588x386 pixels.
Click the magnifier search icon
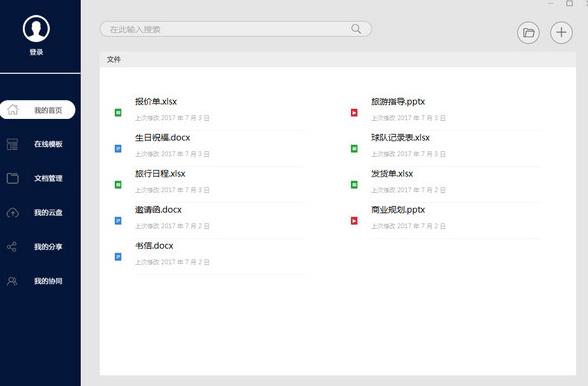pyautogui.click(x=356, y=29)
